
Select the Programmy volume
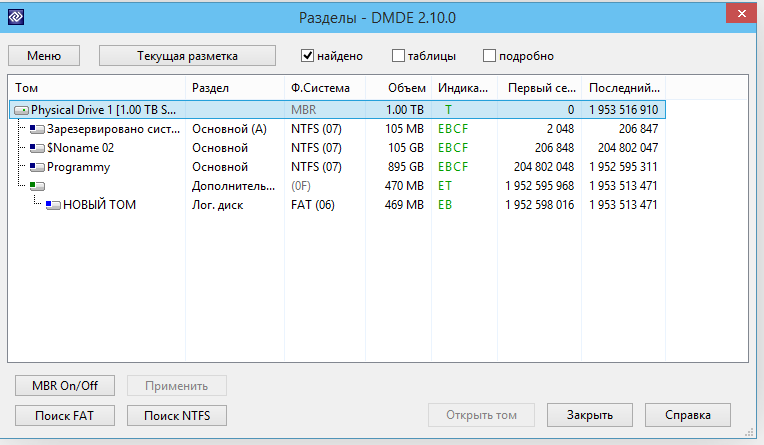pos(78,167)
